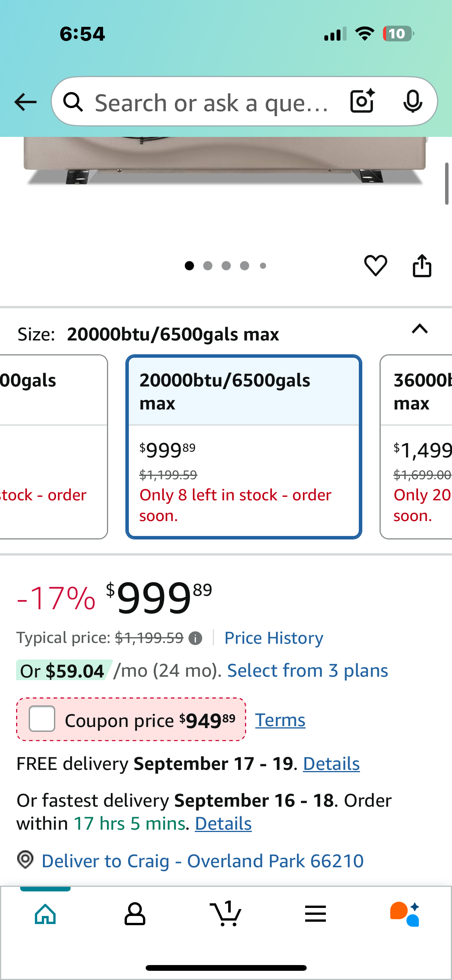Open the Rufus AI assistant icon
The height and width of the screenshot is (980, 452).
pyautogui.click(x=405, y=914)
